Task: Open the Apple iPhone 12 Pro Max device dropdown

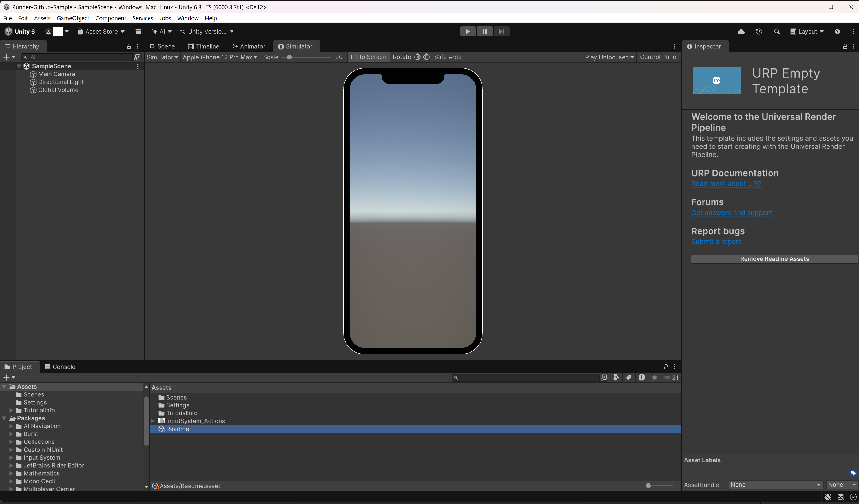Action: pyautogui.click(x=220, y=57)
